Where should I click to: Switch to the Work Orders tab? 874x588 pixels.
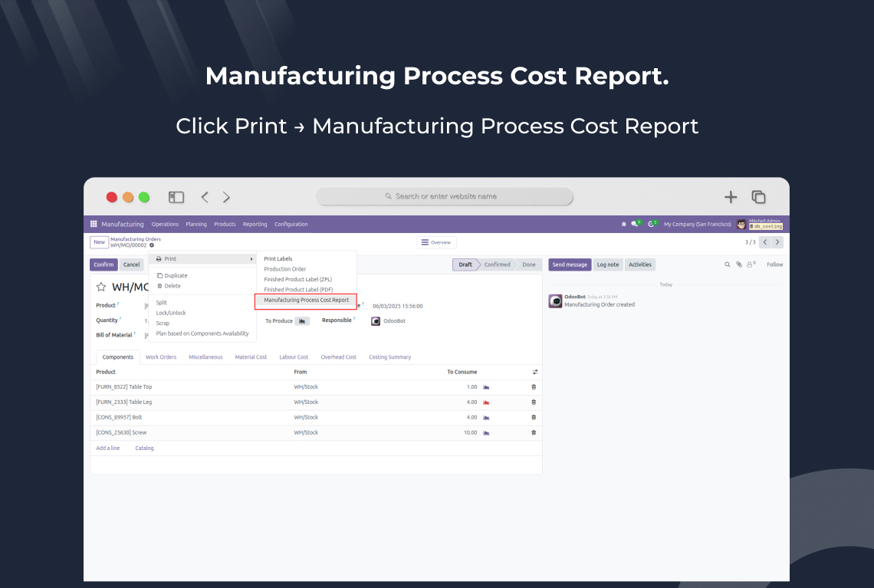[161, 357]
